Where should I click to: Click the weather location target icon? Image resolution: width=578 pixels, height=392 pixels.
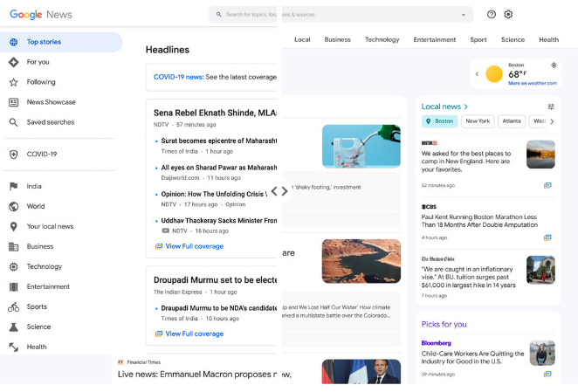coord(554,65)
